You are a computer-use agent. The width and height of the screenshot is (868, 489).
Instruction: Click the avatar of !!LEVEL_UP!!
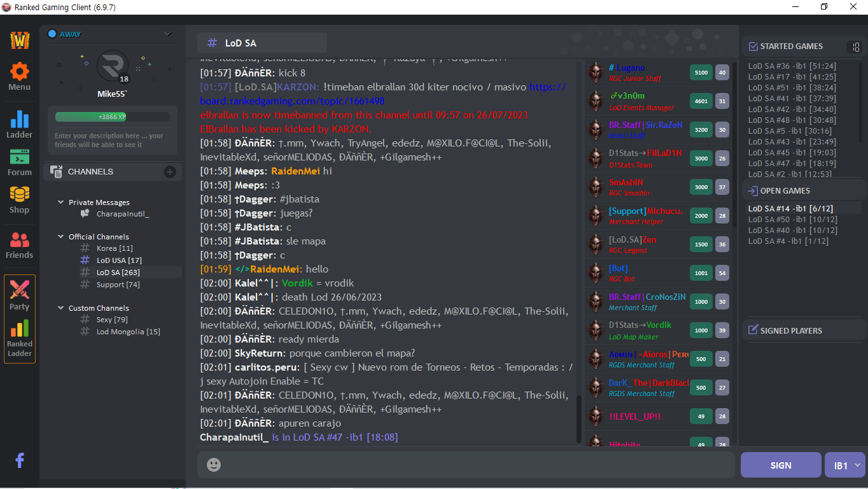[x=596, y=416]
